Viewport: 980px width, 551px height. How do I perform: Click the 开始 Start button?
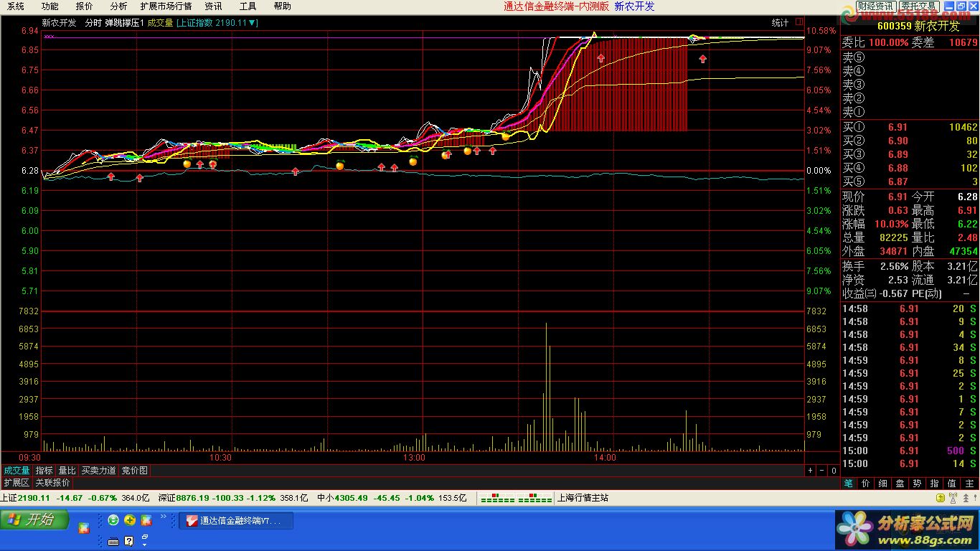[35, 519]
